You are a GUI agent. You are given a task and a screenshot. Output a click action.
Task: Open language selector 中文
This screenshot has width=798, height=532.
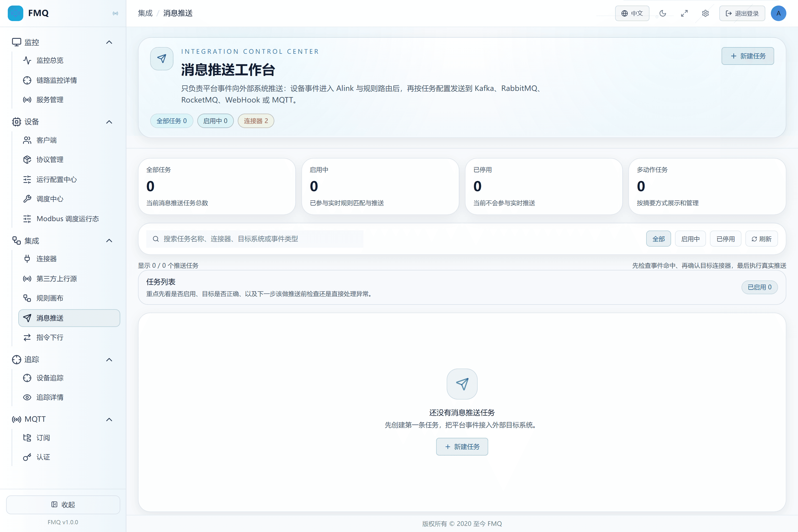(x=632, y=13)
